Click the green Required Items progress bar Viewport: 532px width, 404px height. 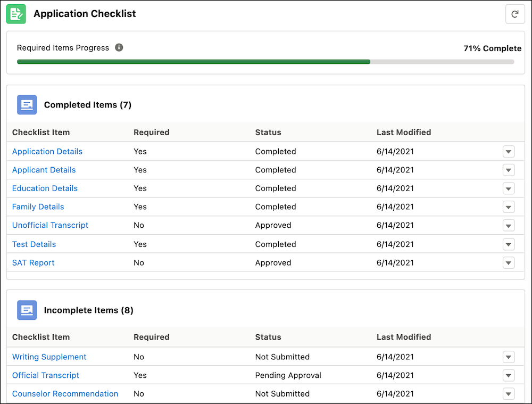pos(194,62)
